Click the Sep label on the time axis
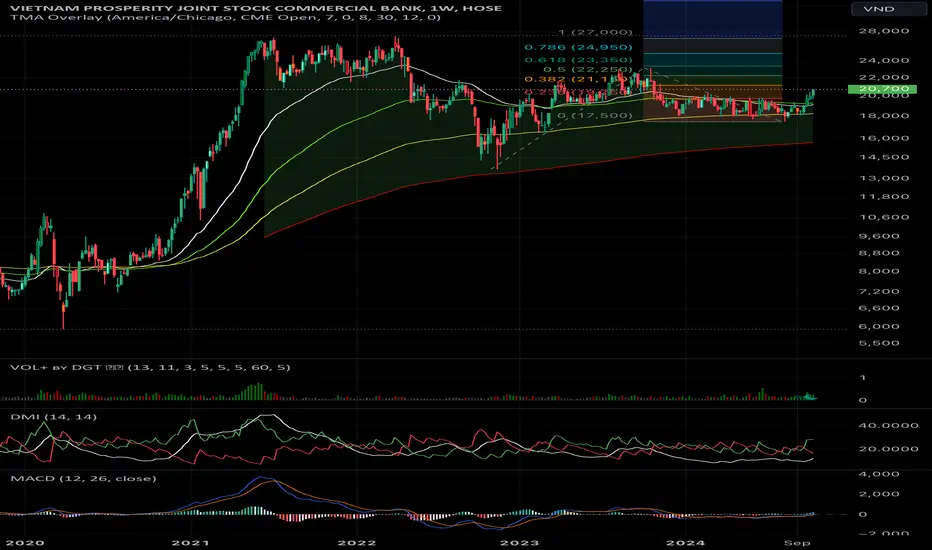This screenshot has height=550, width=932. pyautogui.click(x=797, y=543)
